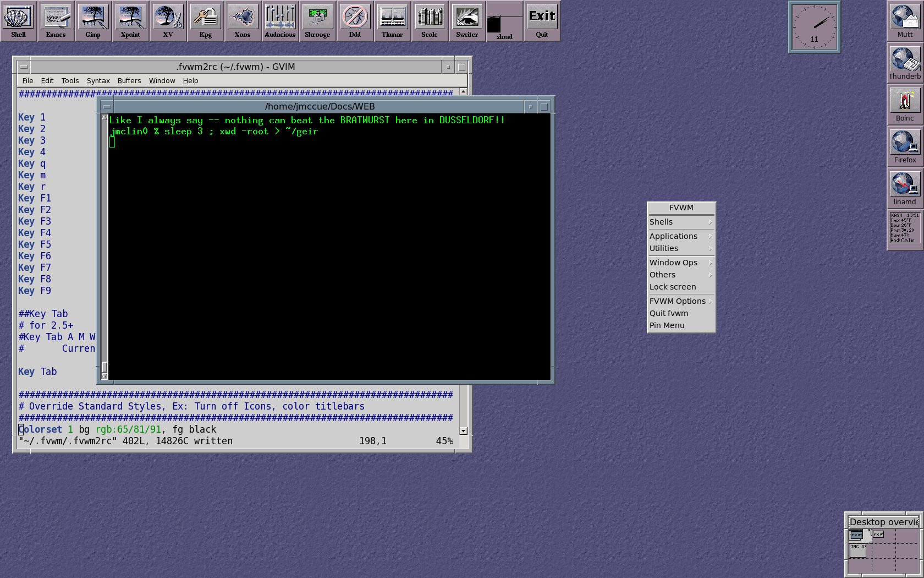Open the GVIM window menu button on titlebar
Screen dimensions: 924x578
pos(23,67)
